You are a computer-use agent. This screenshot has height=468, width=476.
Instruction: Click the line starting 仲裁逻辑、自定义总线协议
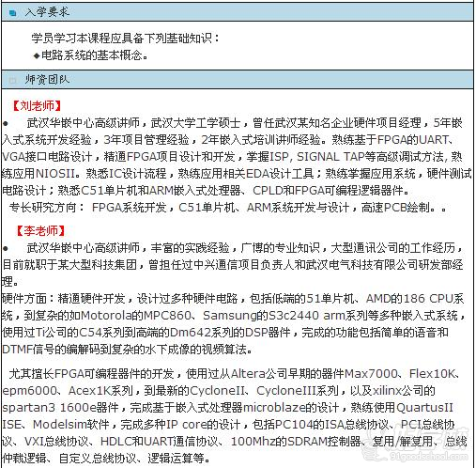(x=106, y=458)
